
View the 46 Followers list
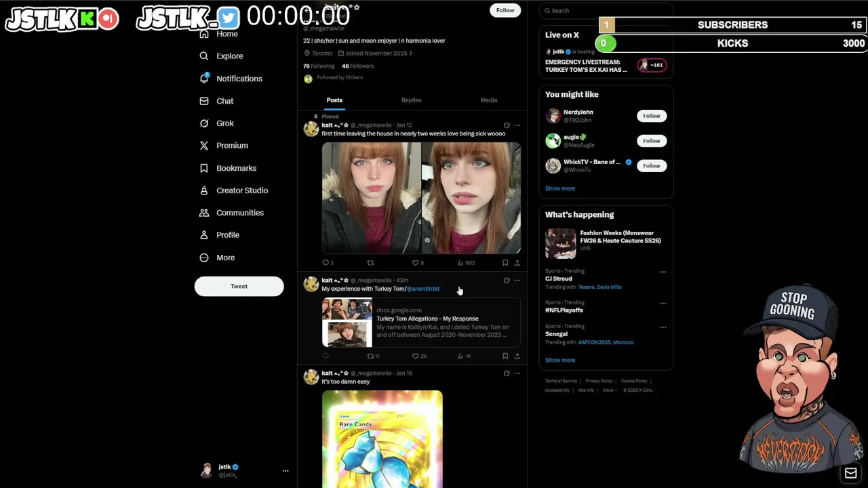pos(357,66)
